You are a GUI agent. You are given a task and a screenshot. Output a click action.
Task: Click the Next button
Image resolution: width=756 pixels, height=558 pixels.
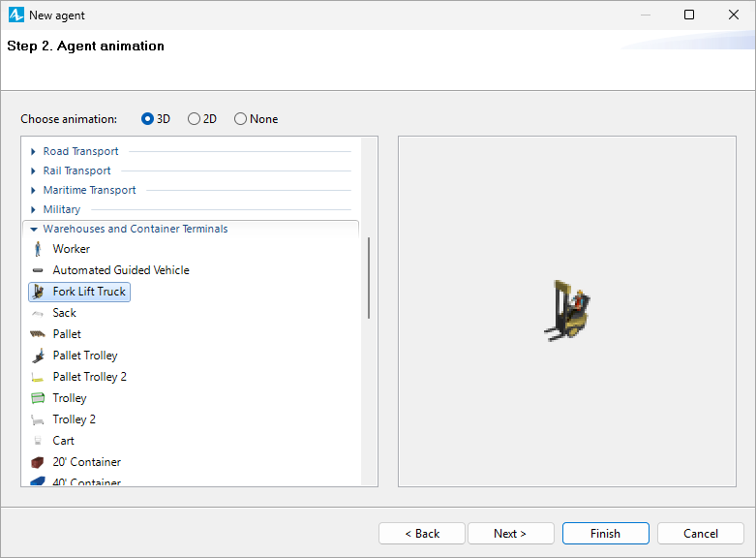(x=510, y=534)
